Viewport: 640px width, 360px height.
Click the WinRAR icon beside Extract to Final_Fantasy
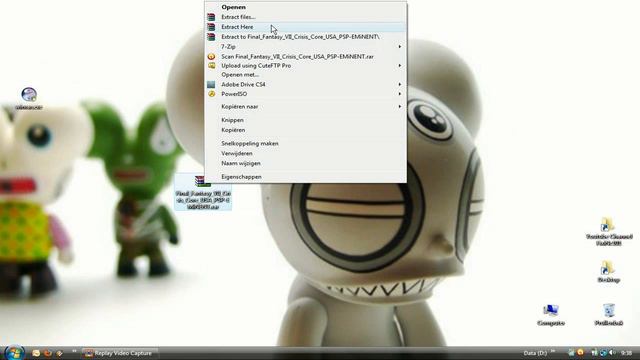coord(211,37)
